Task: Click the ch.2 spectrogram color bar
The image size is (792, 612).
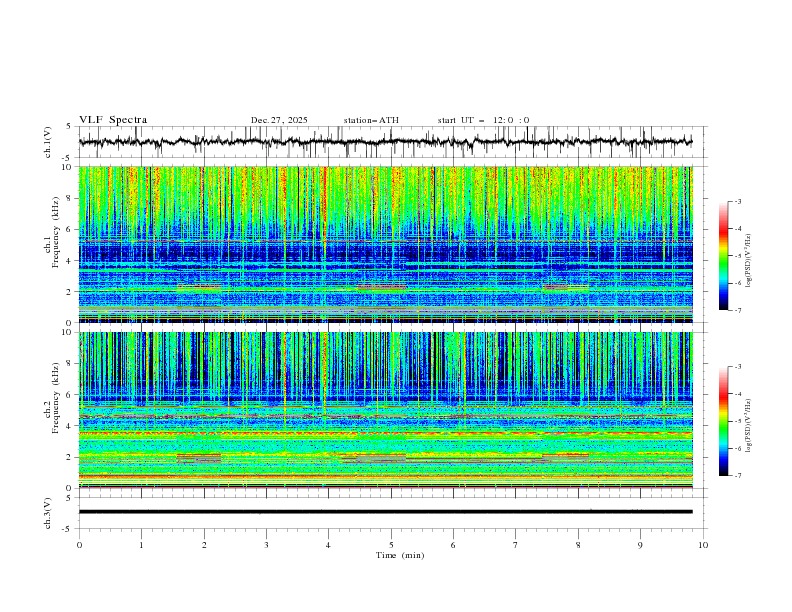Action: click(723, 420)
